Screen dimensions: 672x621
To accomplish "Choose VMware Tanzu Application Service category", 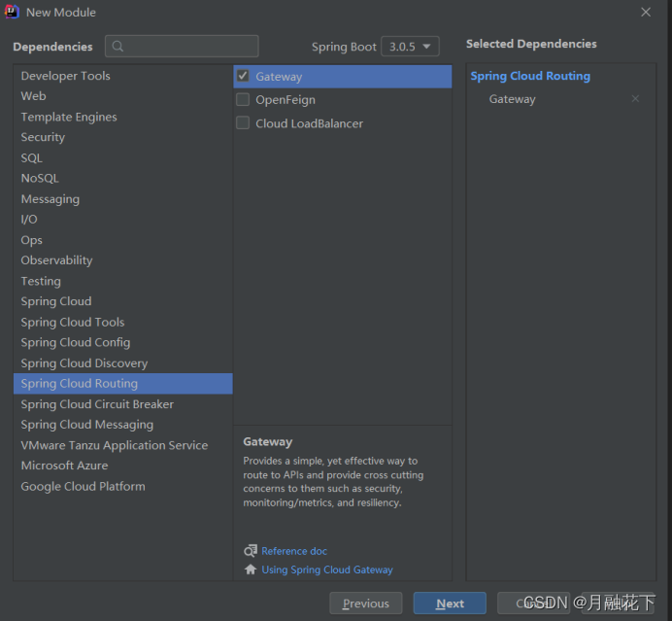I will click(123, 445).
